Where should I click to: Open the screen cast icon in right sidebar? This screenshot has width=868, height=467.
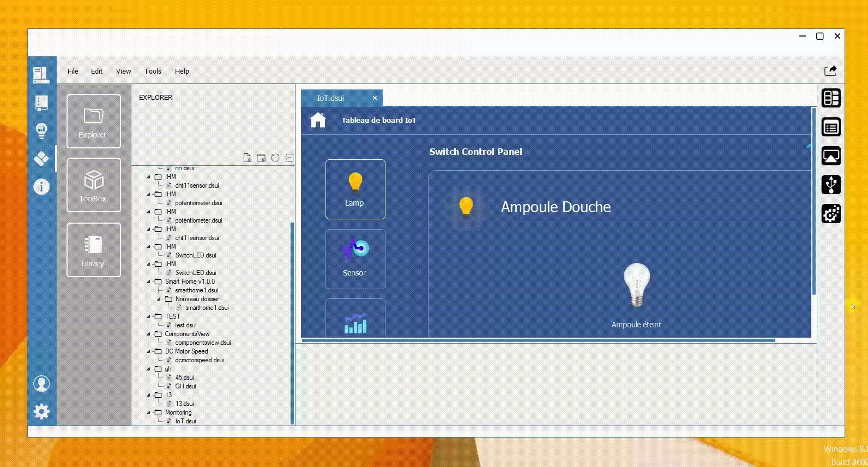[x=831, y=156]
